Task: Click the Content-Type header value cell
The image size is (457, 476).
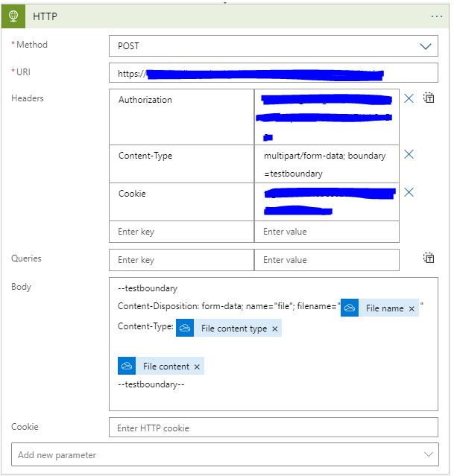Action: [326, 164]
